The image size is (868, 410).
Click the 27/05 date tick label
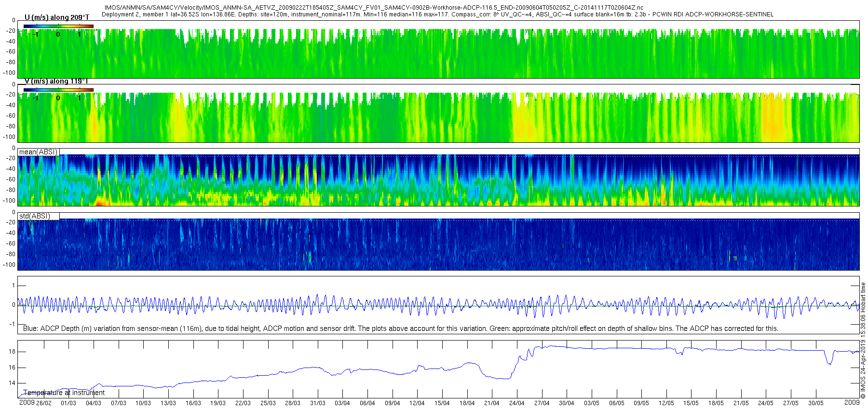coord(791,403)
